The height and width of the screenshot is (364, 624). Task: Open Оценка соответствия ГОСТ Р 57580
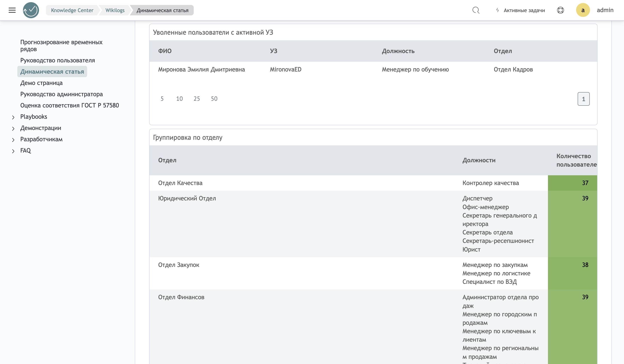click(70, 105)
